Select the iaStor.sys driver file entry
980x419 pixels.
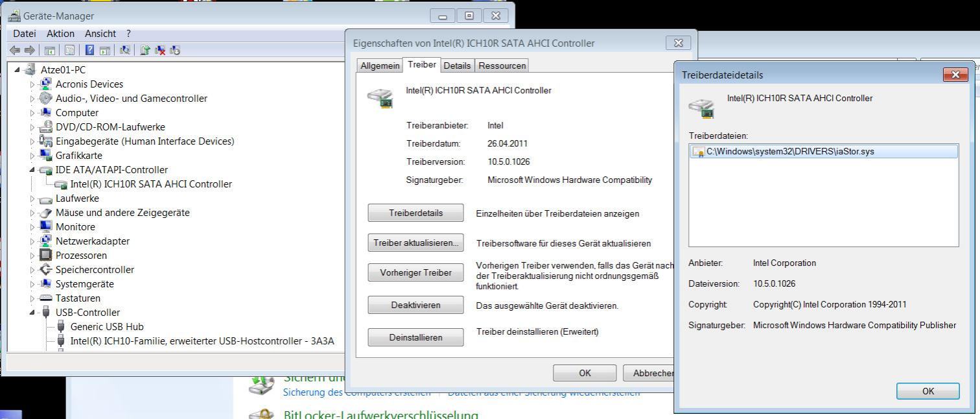pyautogui.click(x=823, y=152)
